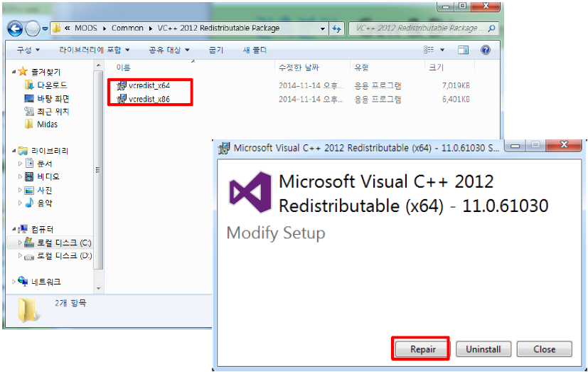The width and height of the screenshot is (588, 372).
Task: Open the view options dropdown arrow
Action: click(x=442, y=50)
